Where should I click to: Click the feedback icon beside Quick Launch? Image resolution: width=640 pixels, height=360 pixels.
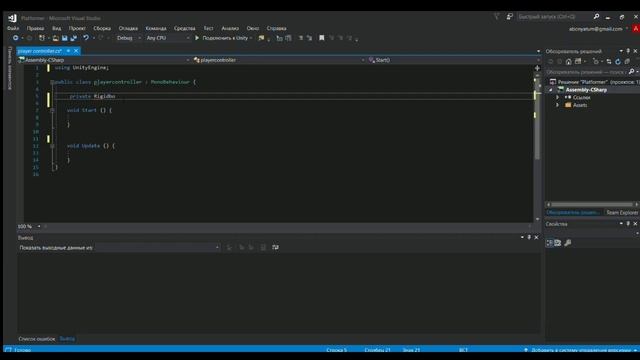click(x=509, y=17)
